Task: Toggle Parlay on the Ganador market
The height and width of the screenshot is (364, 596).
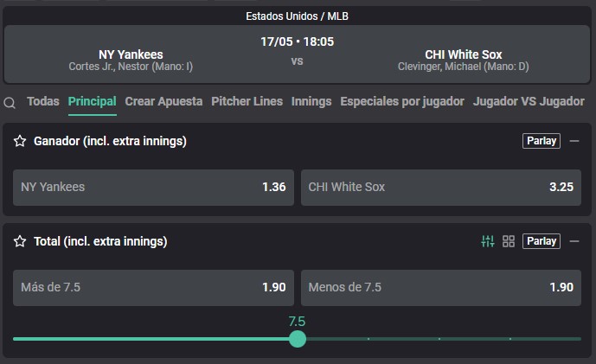Action: 542,141
